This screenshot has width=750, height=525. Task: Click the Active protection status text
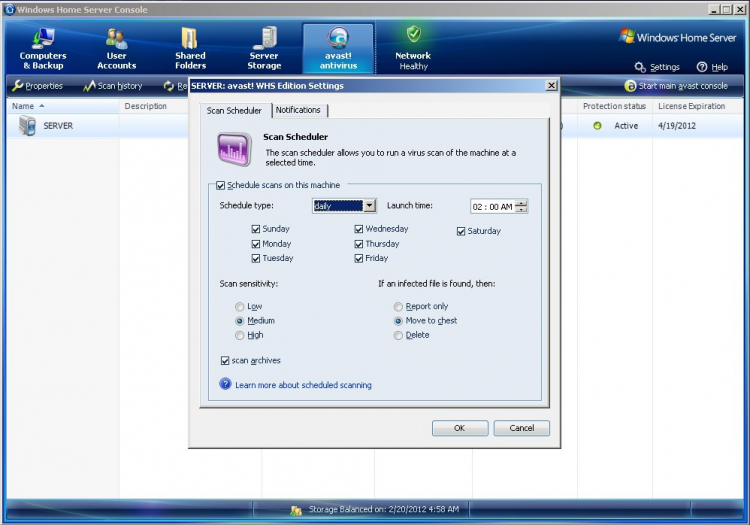(x=626, y=126)
